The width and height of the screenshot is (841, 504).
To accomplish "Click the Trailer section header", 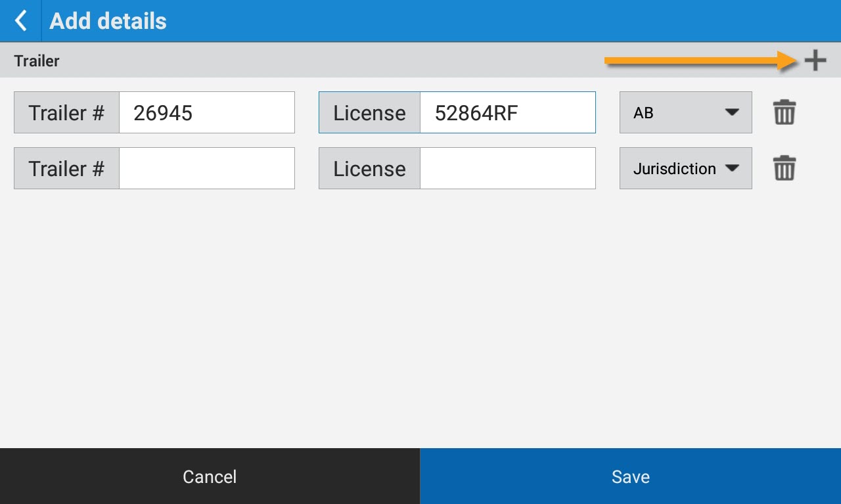I will (37, 61).
